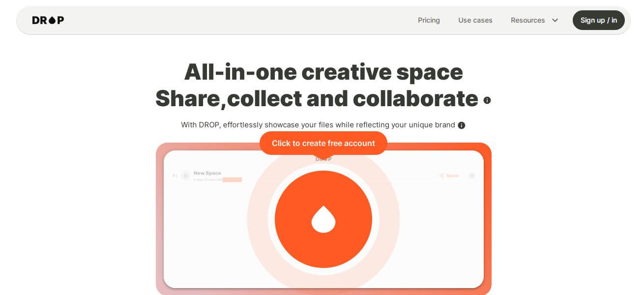Image resolution: width=644 pixels, height=295 pixels.
Task: Click the share icon beside Share
Action: (x=441, y=176)
